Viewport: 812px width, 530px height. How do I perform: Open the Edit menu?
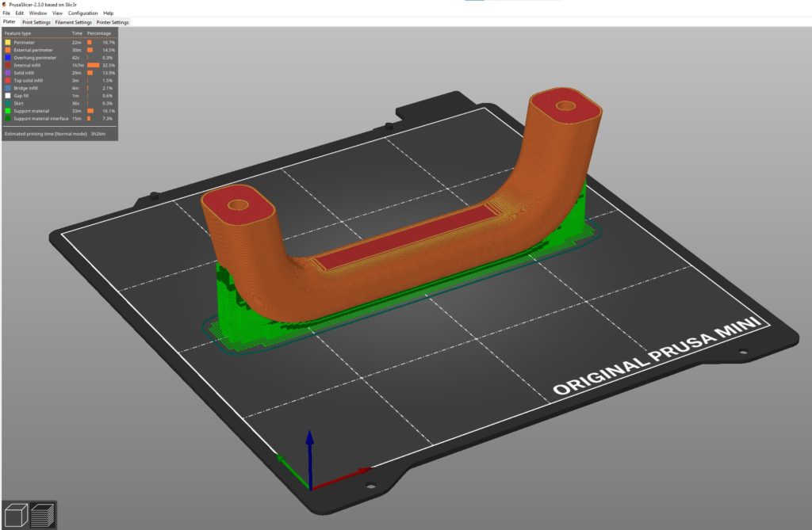click(19, 13)
